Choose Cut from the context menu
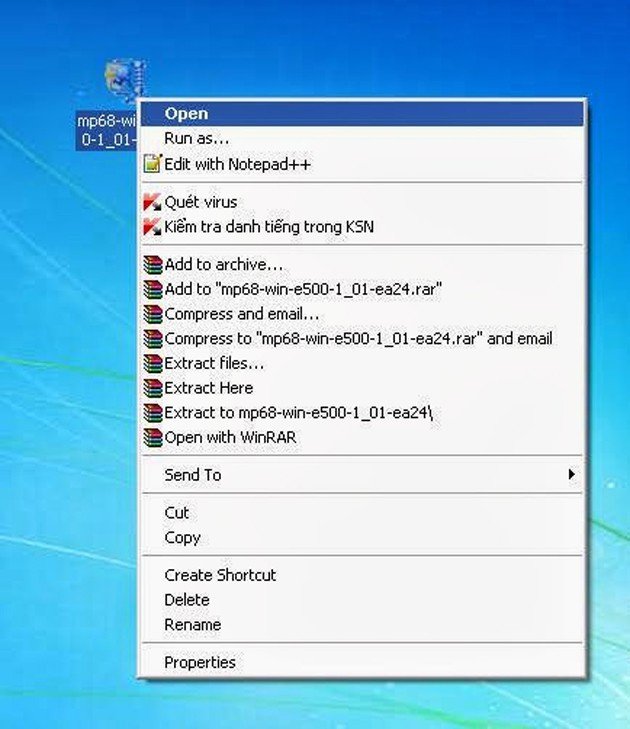The height and width of the screenshot is (729, 630). point(176,513)
